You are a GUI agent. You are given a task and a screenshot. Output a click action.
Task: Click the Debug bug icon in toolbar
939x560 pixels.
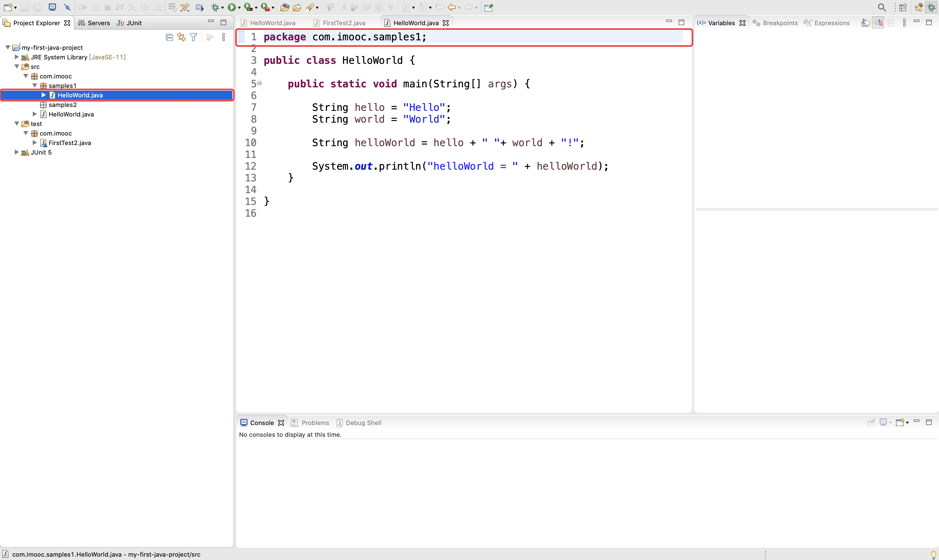click(x=215, y=7)
